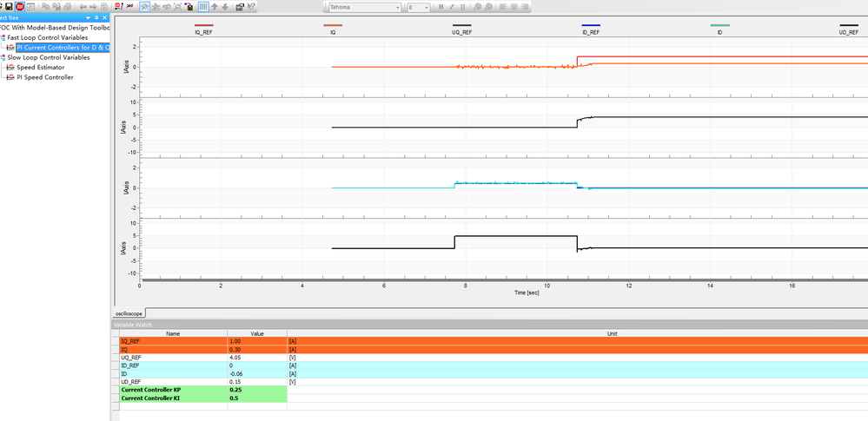Select Align left formatting
The image size is (868, 421).
[x=503, y=7]
